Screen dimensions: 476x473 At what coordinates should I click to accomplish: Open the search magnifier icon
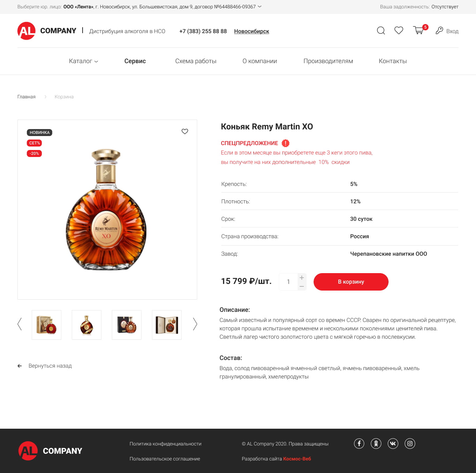coord(381,31)
